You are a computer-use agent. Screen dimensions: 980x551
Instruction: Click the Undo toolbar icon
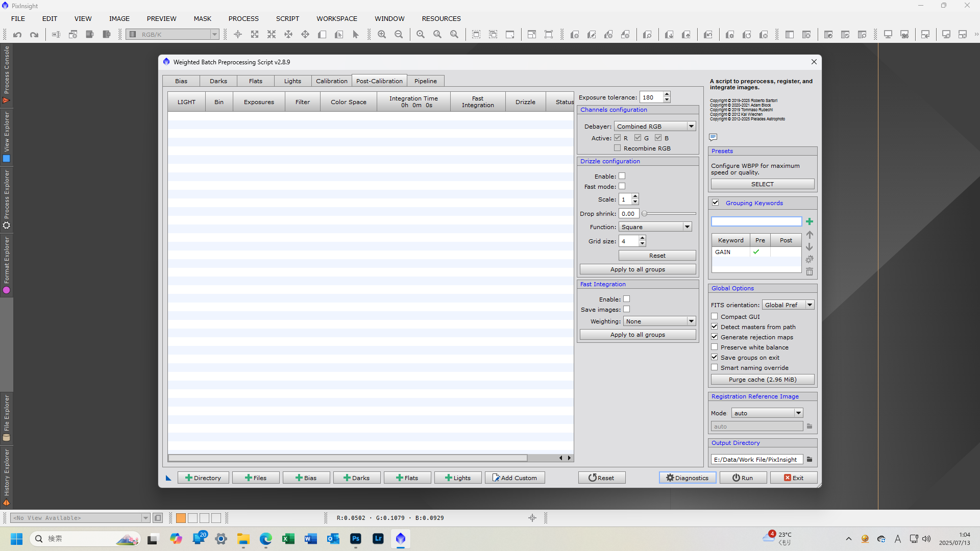17,34
